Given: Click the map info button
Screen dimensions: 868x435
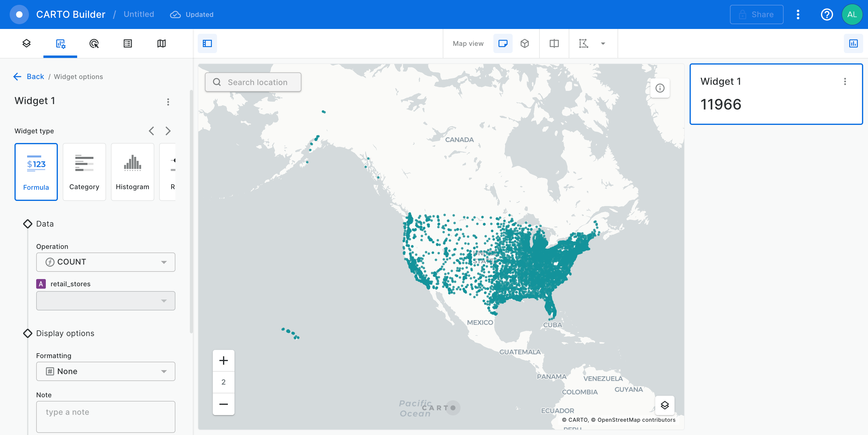Looking at the screenshot, I should click(660, 88).
